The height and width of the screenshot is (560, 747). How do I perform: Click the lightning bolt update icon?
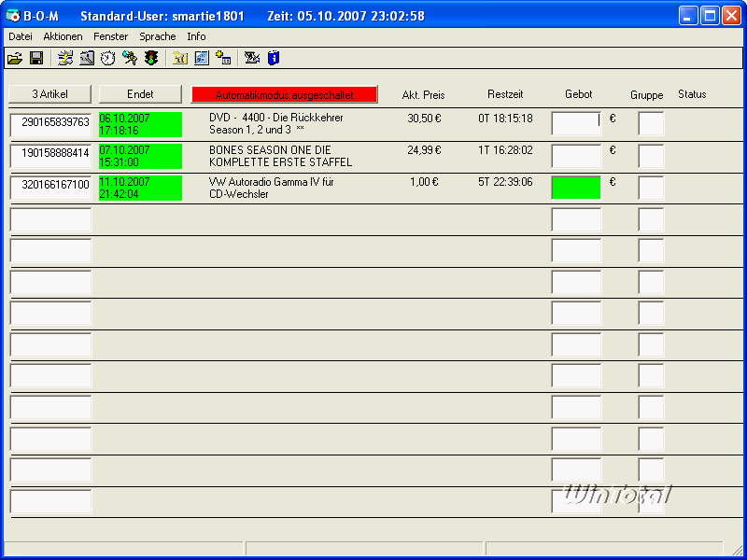65,58
